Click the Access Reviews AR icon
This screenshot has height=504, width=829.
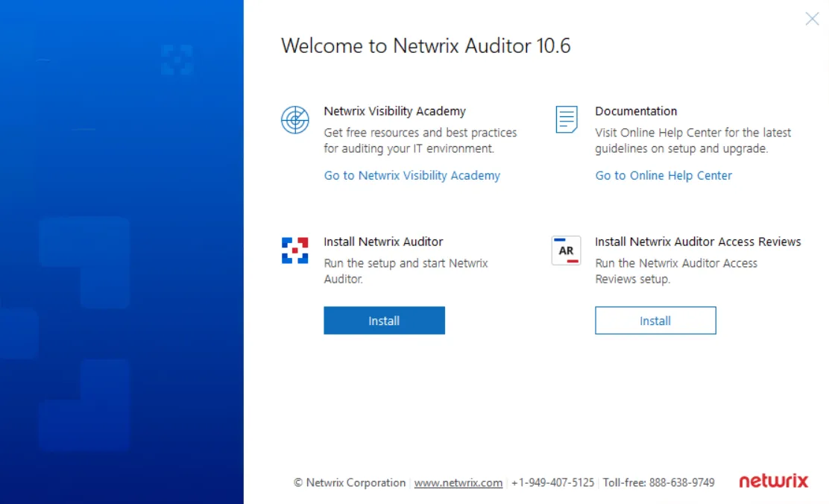coord(566,251)
